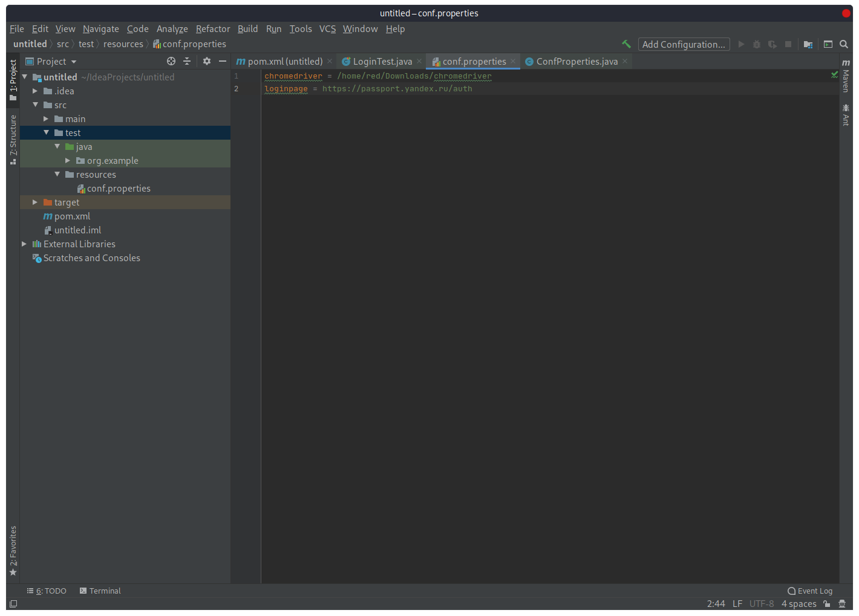Hide the Project tool window with minimize bar
The width and height of the screenshot is (859, 616).
click(x=223, y=61)
